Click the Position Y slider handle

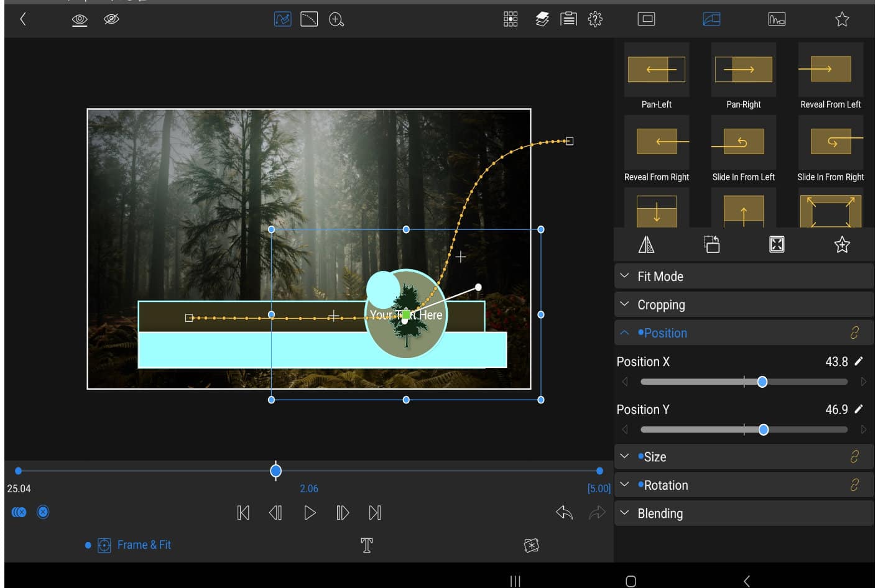coord(764,430)
